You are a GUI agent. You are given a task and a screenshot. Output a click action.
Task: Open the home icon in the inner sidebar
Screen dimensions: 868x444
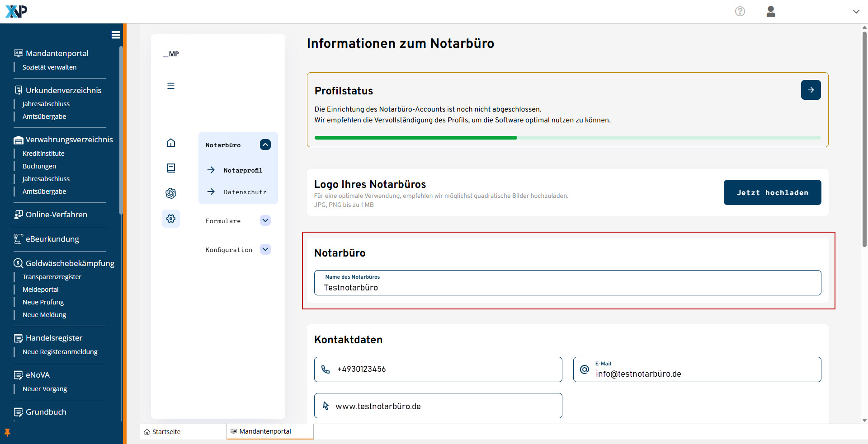[171, 143]
